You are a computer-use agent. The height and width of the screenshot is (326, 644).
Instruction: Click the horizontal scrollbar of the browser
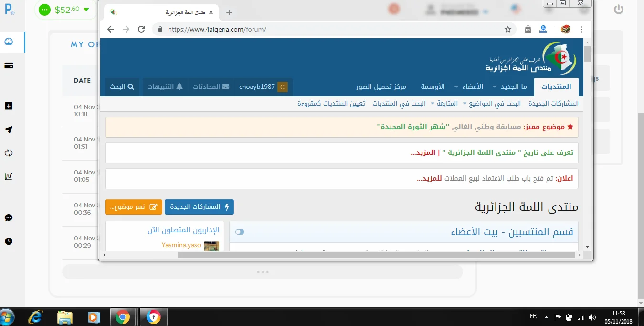pos(376,255)
